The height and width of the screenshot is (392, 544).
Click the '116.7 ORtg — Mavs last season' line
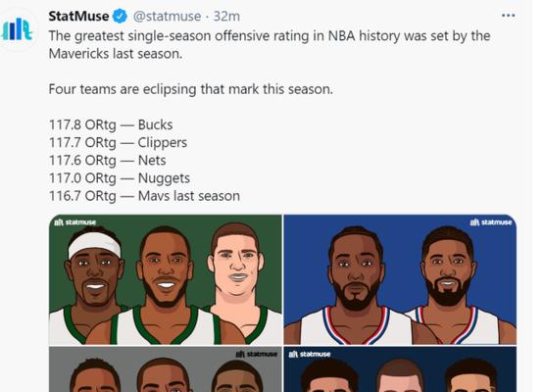tap(144, 196)
